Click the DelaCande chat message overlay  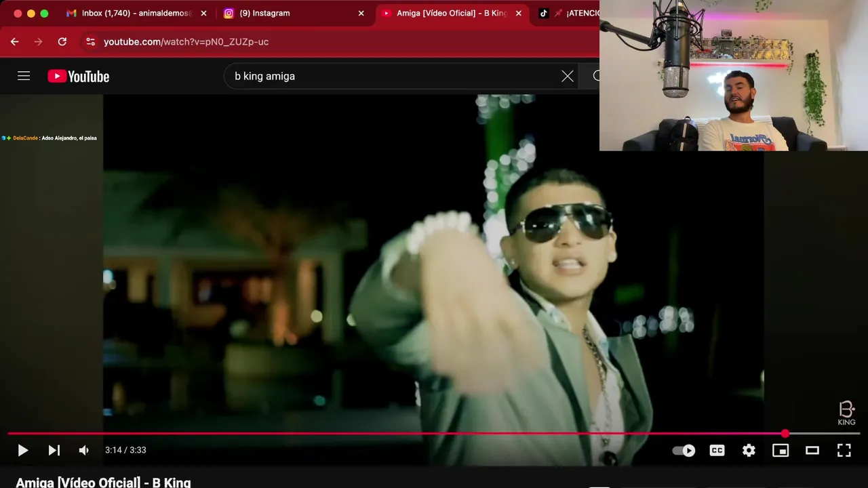pyautogui.click(x=50, y=138)
